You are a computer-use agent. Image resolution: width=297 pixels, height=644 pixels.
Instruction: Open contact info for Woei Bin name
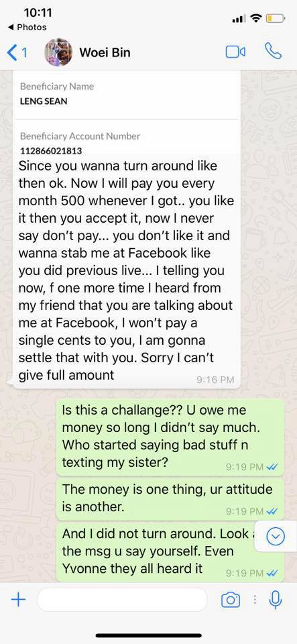(x=105, y=52)
